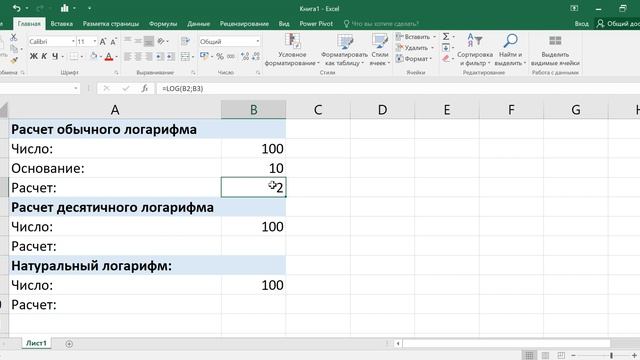Open the Вставка ribbon tab
This screenshot has height=360, width=640.
coord(62,24)
